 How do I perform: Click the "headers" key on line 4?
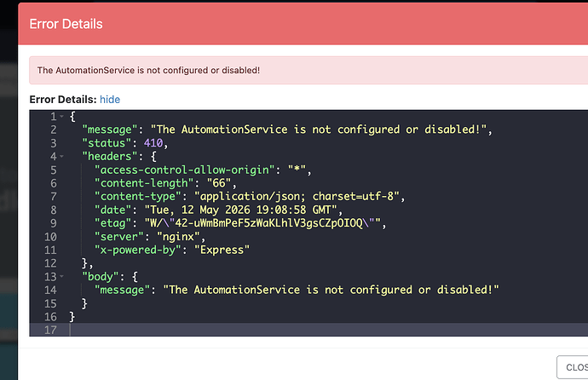coord(110,156)
